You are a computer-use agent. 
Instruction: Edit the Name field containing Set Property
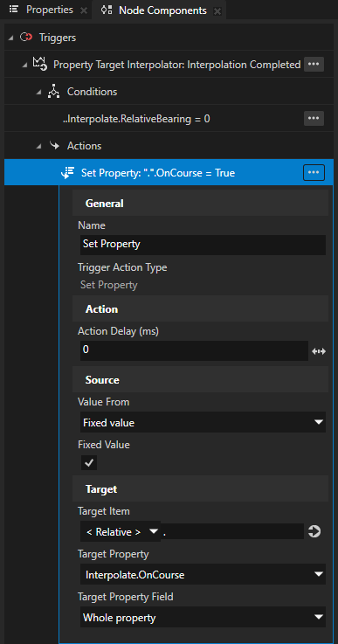(203, 245)
